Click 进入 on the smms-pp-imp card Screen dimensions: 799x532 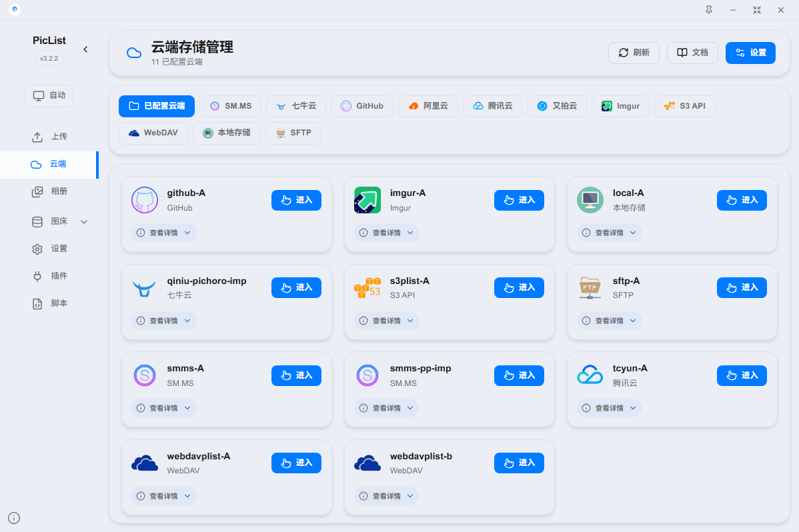[x=520, y=375]
